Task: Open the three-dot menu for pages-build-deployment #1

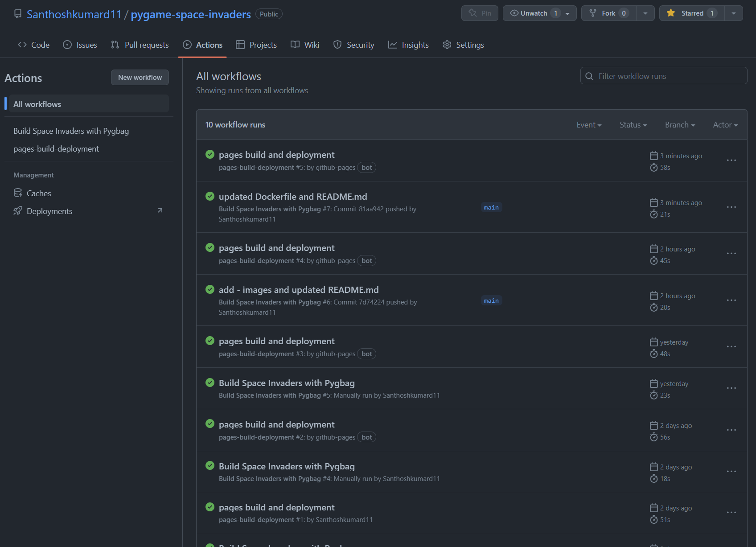Action: coord(731,512)
